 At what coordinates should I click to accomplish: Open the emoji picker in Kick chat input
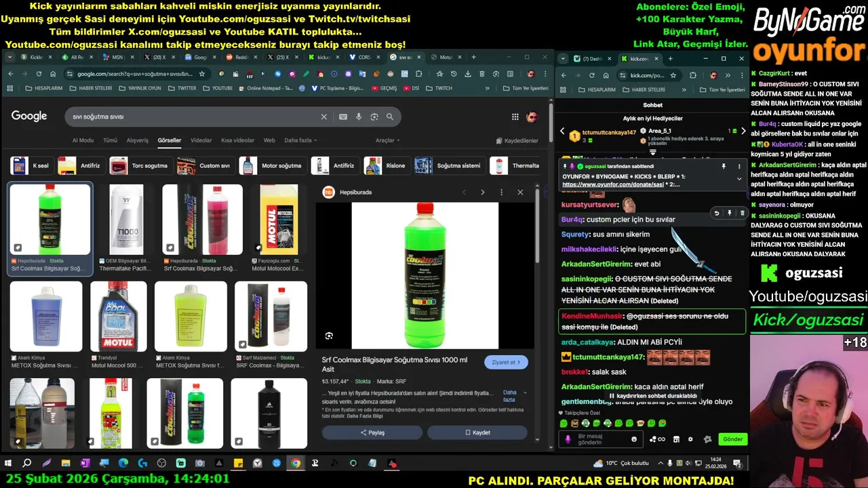[x=634, y=439]
